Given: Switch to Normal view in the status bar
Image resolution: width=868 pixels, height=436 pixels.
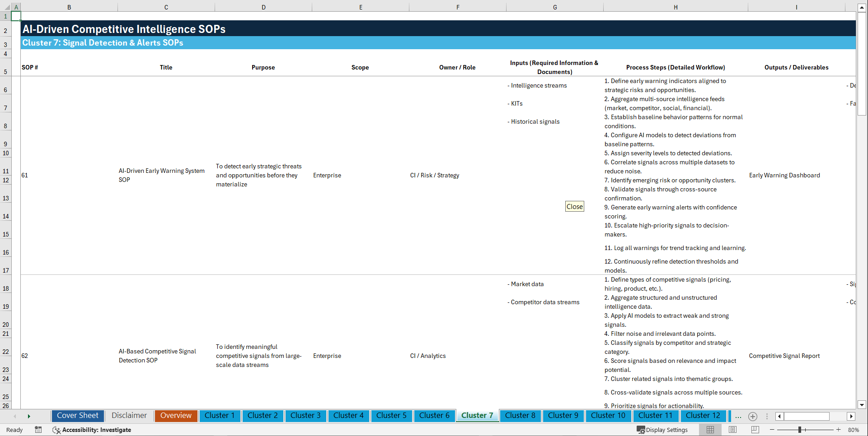Looking at the screenshot, I should click(x=710, y=430).
